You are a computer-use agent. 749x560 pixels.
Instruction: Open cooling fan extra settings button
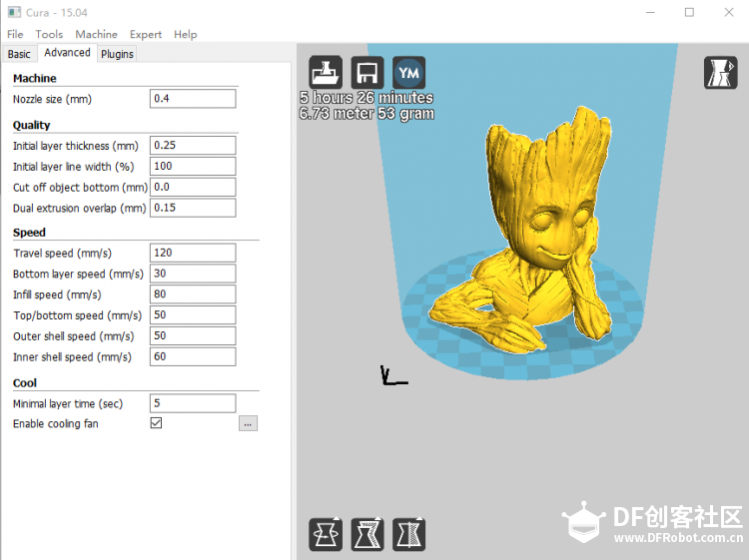coord(248,423)
